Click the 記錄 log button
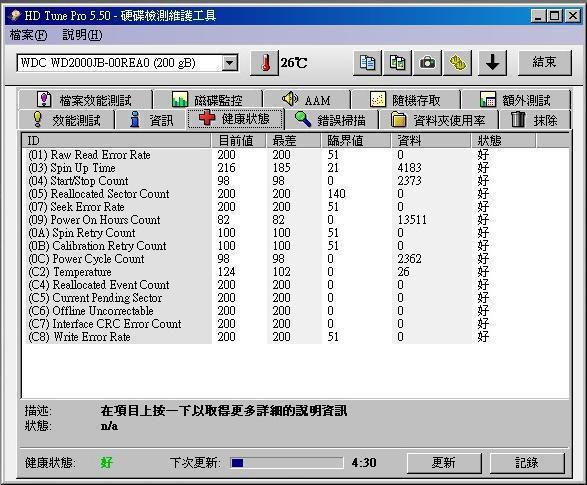The image size is (587, 485). (x=527, y=463)
